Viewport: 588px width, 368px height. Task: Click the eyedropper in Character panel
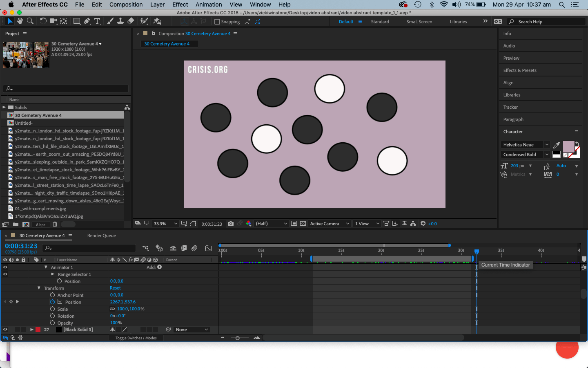(556, 145)
